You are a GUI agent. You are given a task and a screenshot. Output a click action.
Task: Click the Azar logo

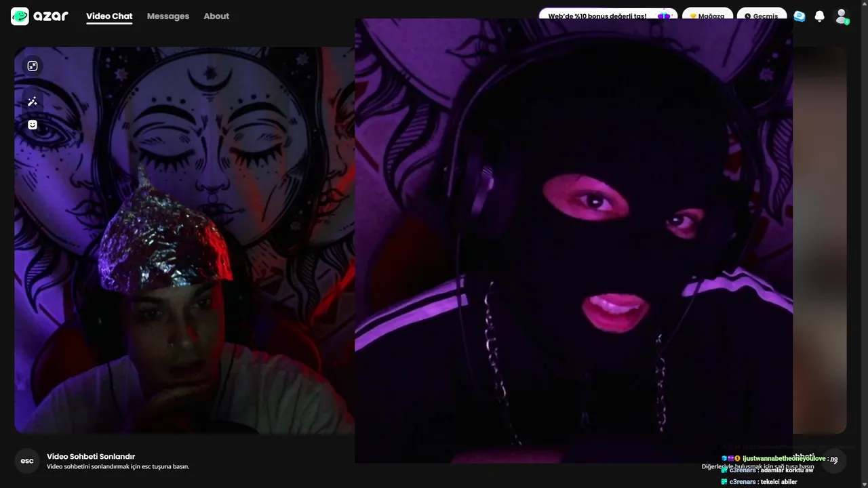[39, 16]
